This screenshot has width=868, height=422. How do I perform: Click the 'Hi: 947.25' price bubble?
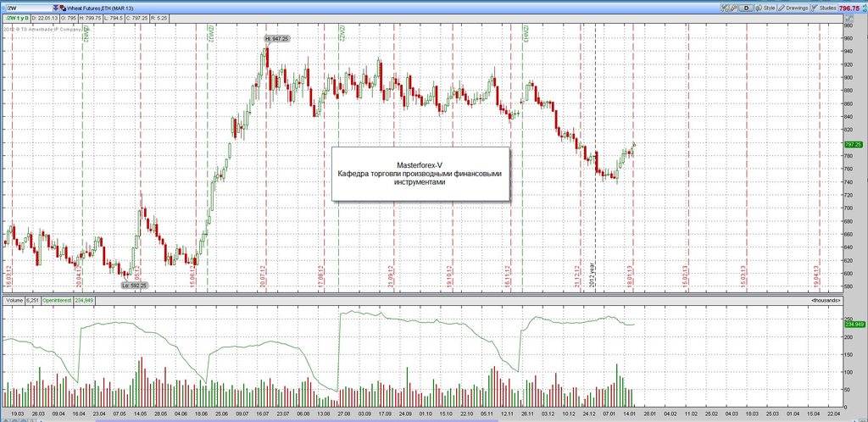click(277, 39)
